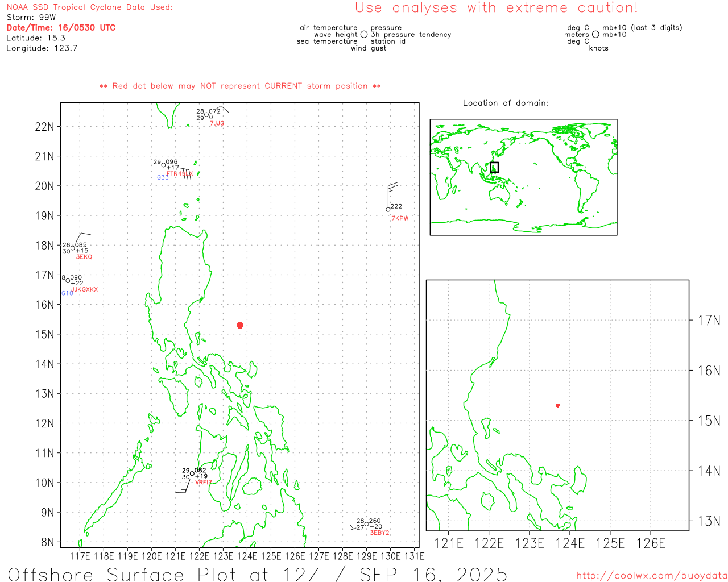Click 'Location of domain:' label
This screenshot has height=582, width=728.
[x=506, y=103]
